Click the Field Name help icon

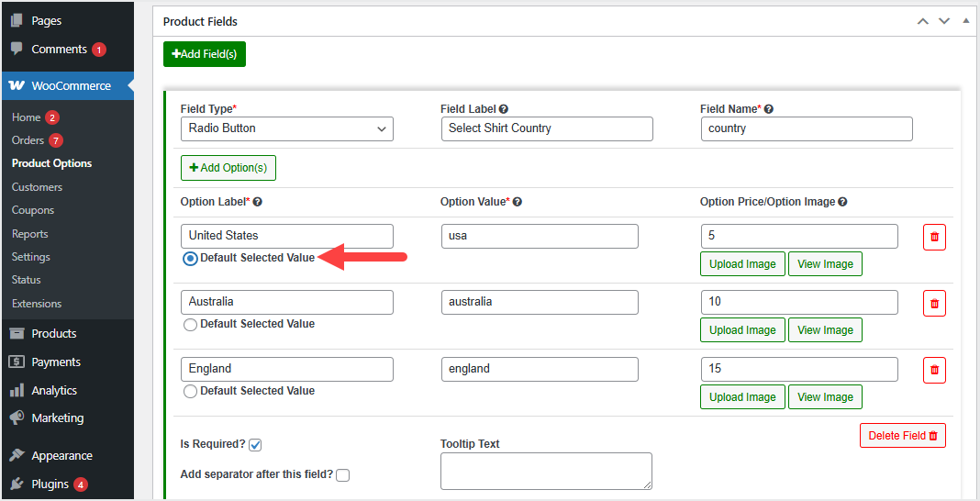click(x=769, y=109)
